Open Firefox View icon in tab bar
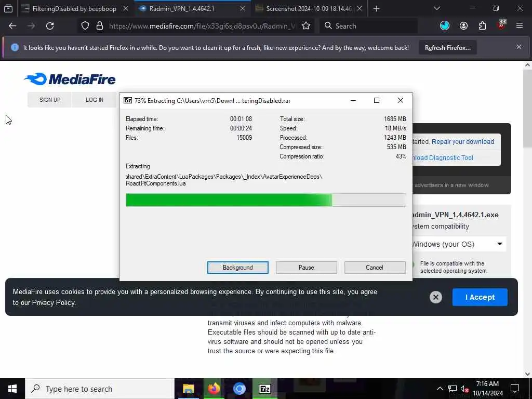The image size is (532, 399). pyautogui.click(x=8, y=8)
